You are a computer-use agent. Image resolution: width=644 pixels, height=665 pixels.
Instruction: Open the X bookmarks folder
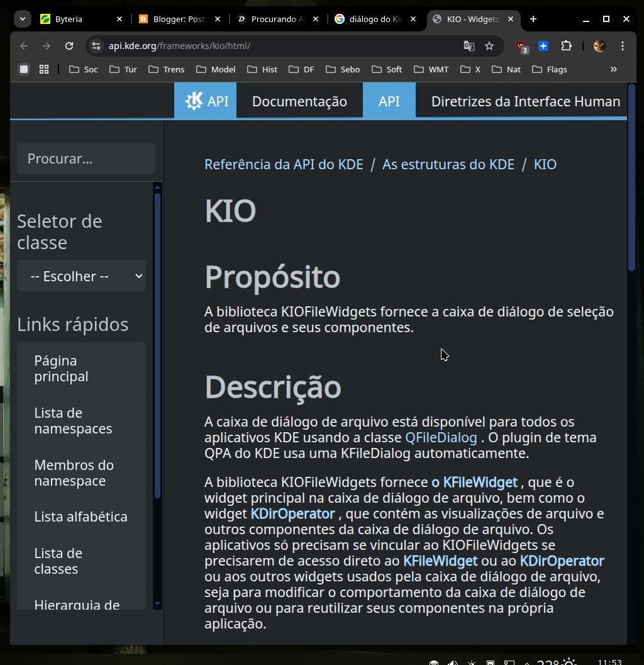(470, 69)
